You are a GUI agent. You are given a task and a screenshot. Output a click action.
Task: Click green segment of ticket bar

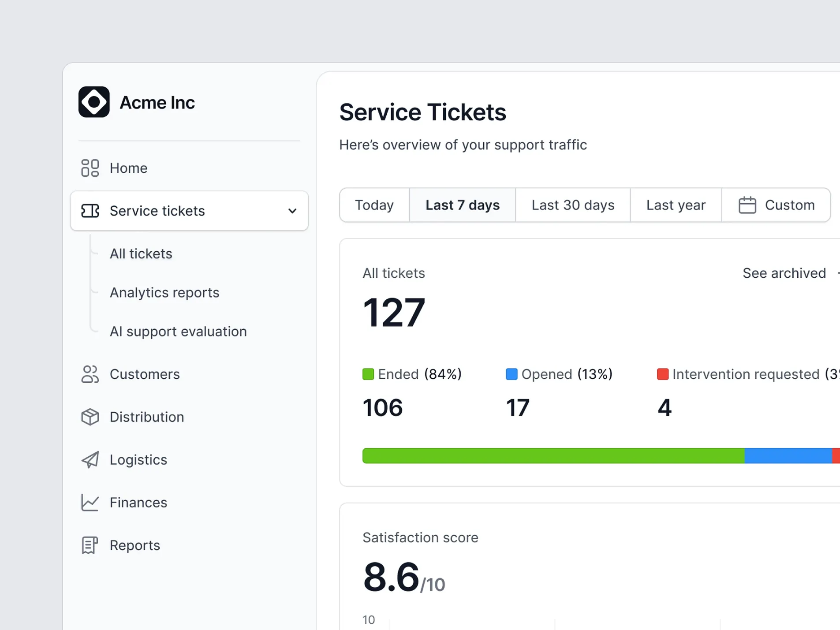(553, 455)
